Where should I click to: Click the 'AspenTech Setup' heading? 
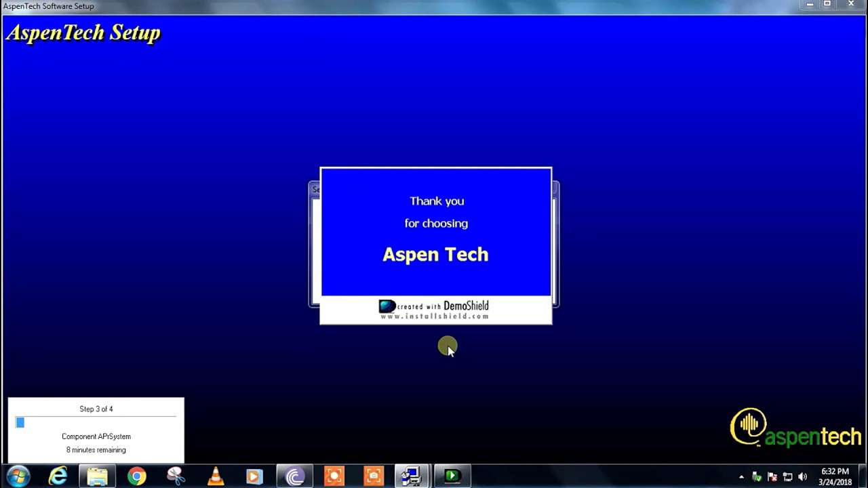83,33
